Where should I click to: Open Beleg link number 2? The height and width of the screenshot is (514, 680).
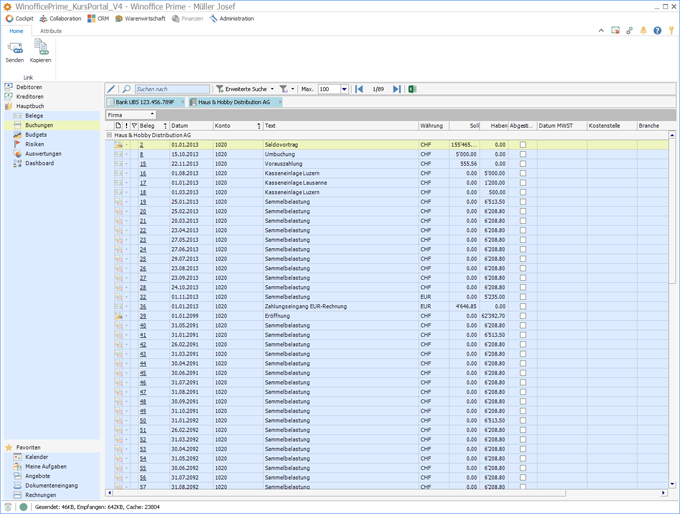(x=141, y=144)
